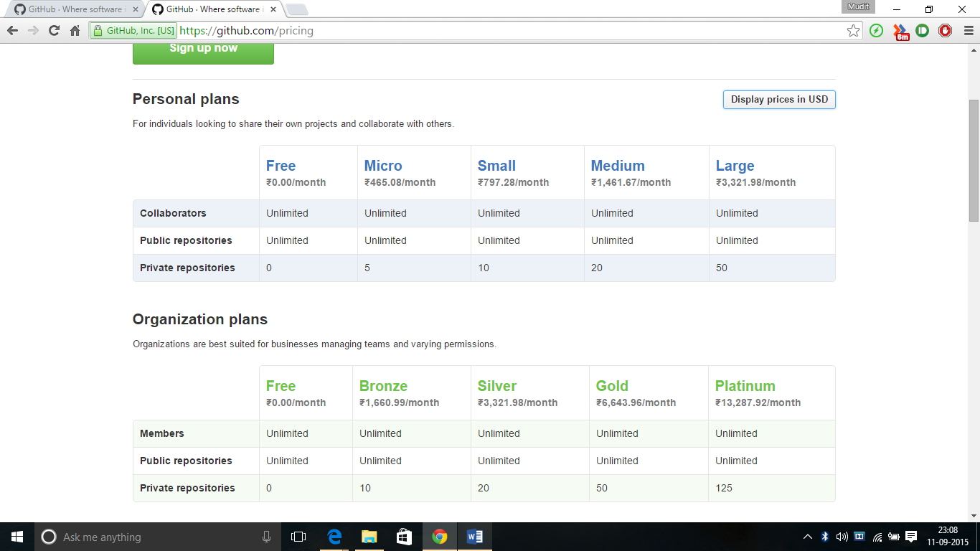Choose the Silver organization plan
This screenshot has width=980, height=551.
497,386
